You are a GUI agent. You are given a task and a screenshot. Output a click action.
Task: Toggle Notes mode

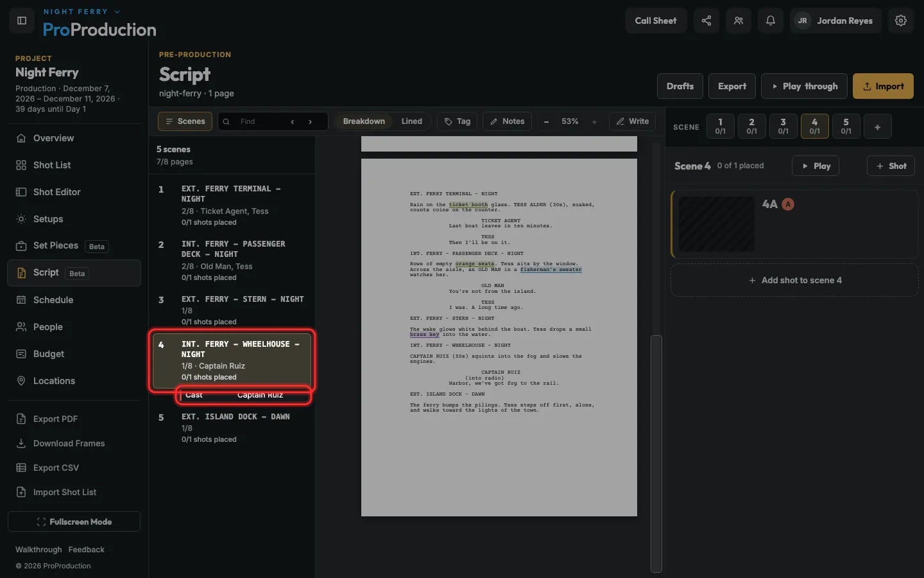tap(507, 121)
